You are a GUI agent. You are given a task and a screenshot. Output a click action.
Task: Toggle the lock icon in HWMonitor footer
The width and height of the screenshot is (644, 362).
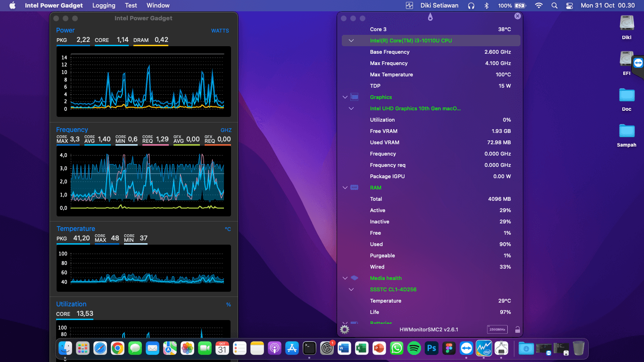coord(517,329)
